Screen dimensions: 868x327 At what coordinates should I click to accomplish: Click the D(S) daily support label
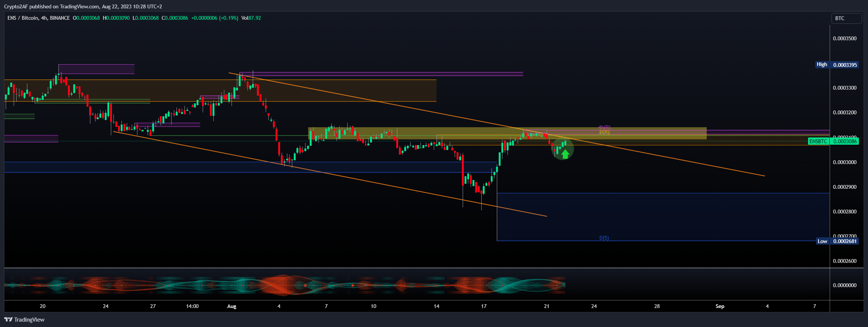pos(604,238)
